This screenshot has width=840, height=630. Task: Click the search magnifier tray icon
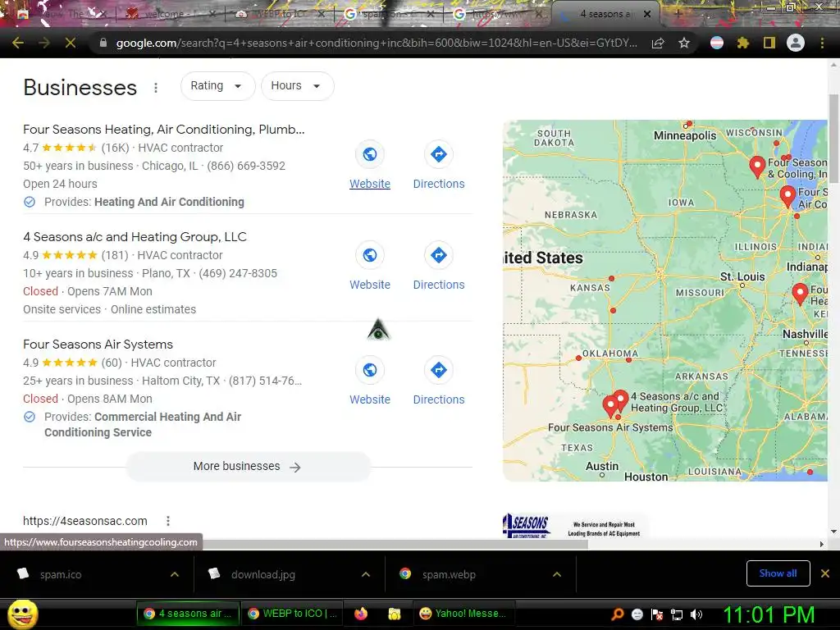(x=618, y=614)
